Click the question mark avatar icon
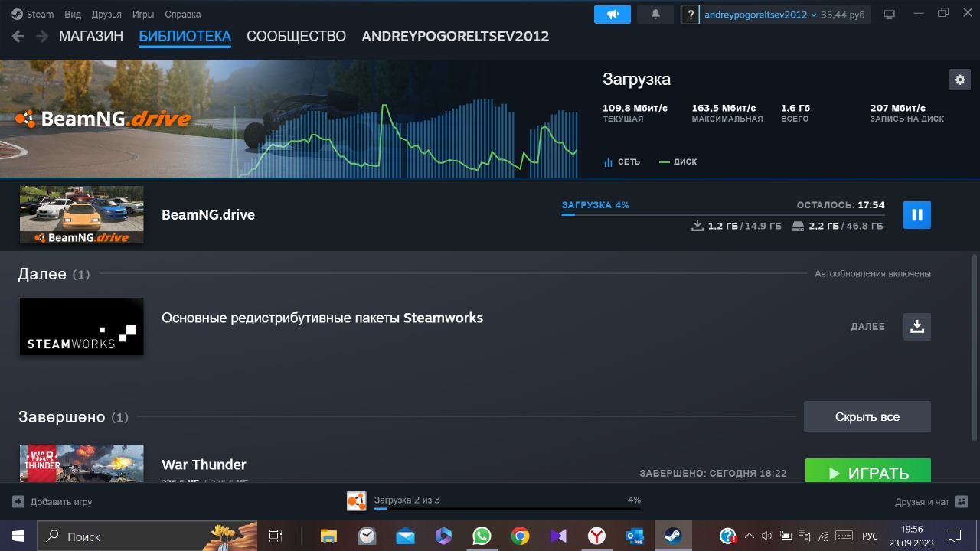Image resolution: width=980 pixels, height=551 pixels. pos(691,15)
